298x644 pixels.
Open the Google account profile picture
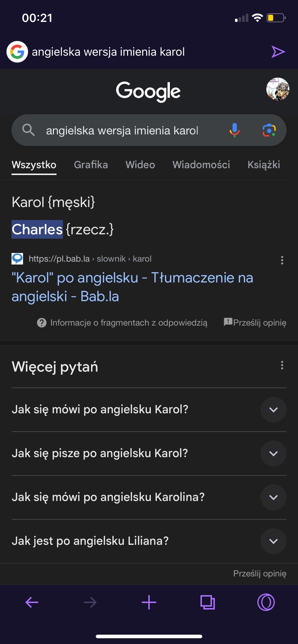click(x=277, y=89)
